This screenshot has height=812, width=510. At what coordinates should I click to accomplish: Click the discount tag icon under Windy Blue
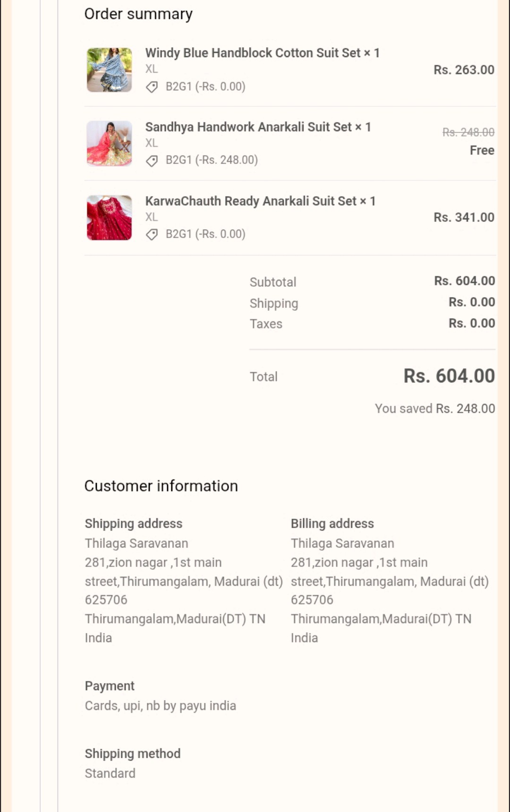tap(152, 87)
